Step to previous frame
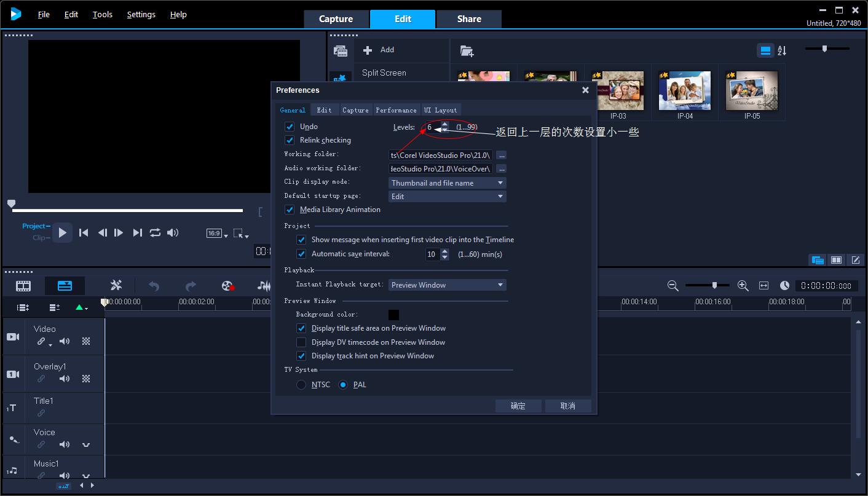The image size is (868, 496). tap(102, 232)
